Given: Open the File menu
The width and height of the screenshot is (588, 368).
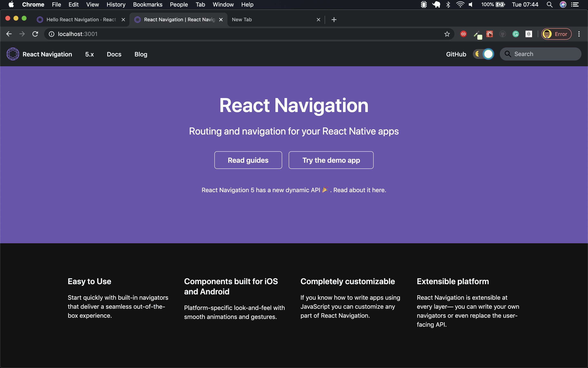Looking at the screenshot, I should tap(56, 4).
